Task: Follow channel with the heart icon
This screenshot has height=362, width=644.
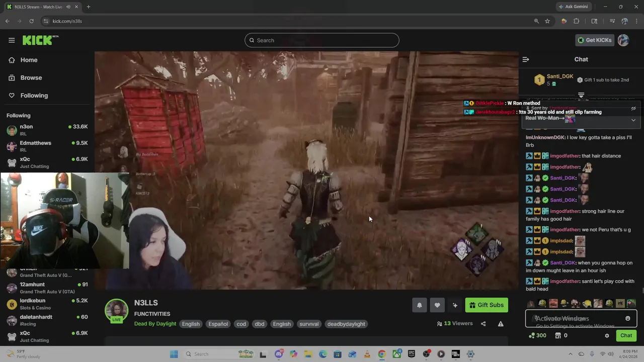Action: pyautogui.click(x=437, y=305)
